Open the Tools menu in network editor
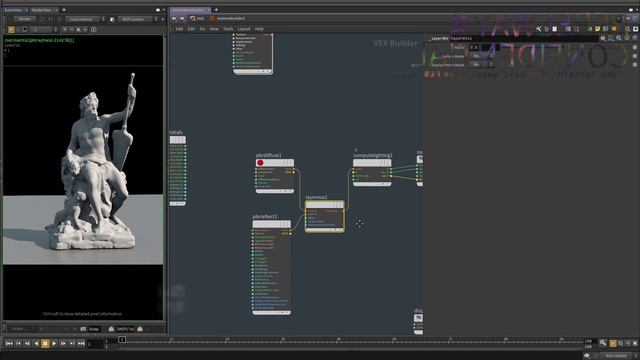Screen dimensions: 640x360 (x=228, y=29)
